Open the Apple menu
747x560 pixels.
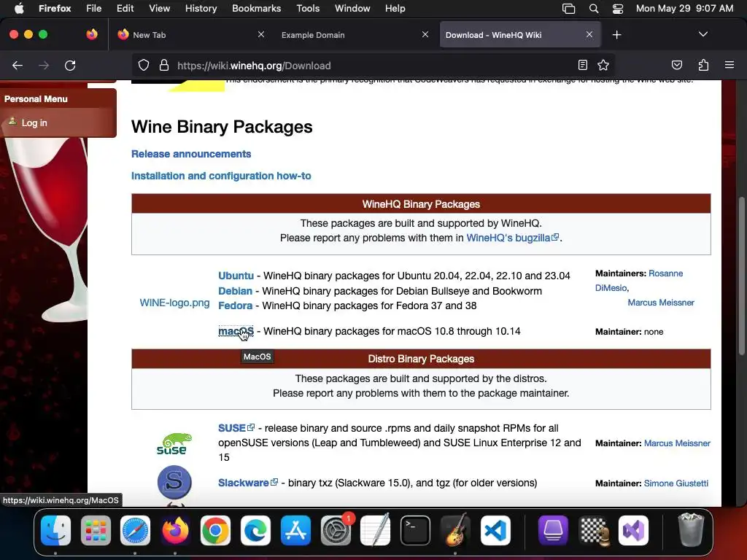[x=19, y=8]
